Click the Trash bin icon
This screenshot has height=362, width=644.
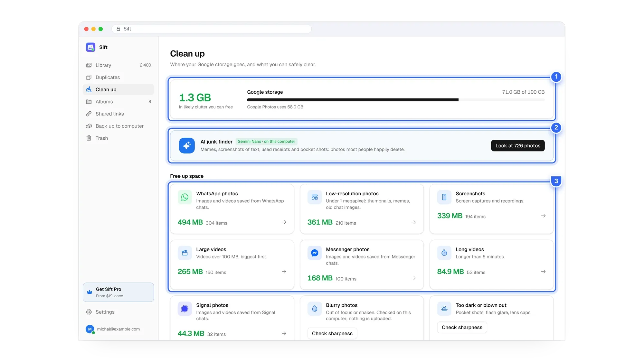89,138
